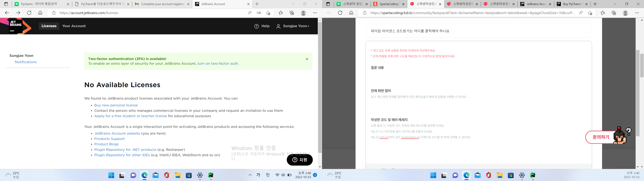
Task: Click the left browser address bar URL
Action: point(89,13)
